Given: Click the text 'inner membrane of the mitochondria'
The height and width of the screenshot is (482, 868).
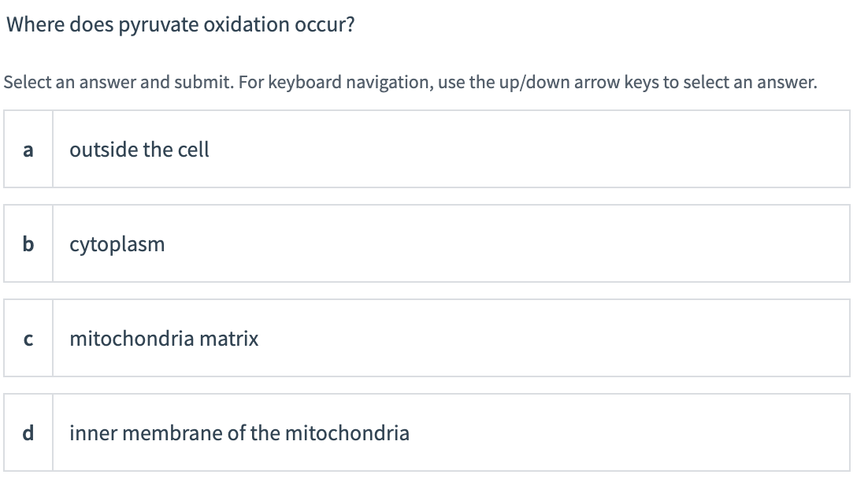Looking at the screenshot, I should click(x=240, y=432).
